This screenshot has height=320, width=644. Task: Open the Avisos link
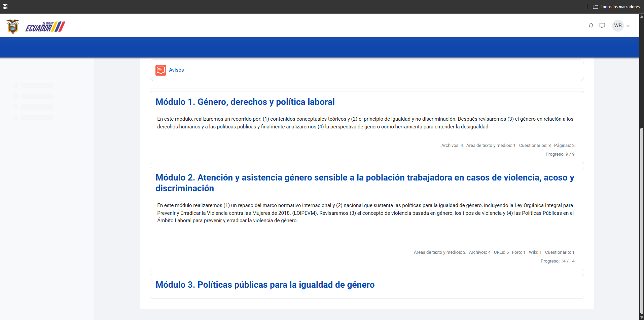(x=176, y=70)
